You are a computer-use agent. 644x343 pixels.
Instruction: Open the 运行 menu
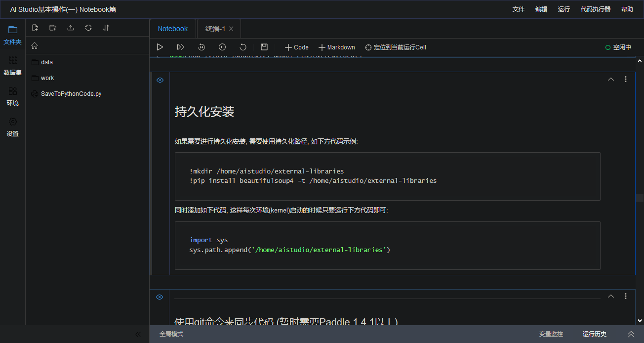pos(564,9)
